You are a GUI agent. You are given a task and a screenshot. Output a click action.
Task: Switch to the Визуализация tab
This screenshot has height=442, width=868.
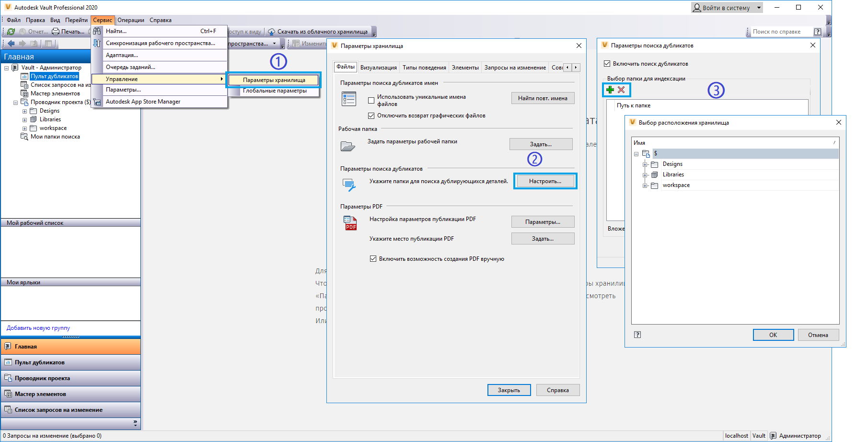click(x=379, y=68)
